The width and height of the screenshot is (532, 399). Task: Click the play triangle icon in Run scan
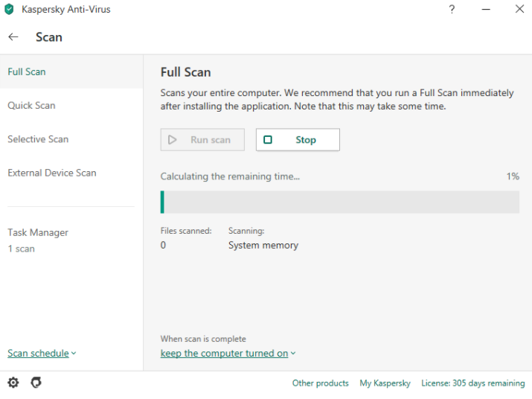click(173, 140)
